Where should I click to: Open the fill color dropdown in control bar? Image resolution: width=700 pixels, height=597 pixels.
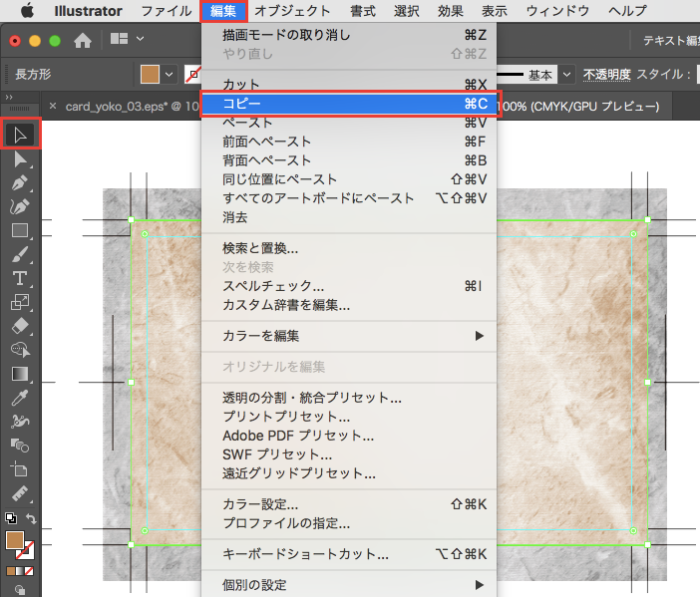point(169,75)
